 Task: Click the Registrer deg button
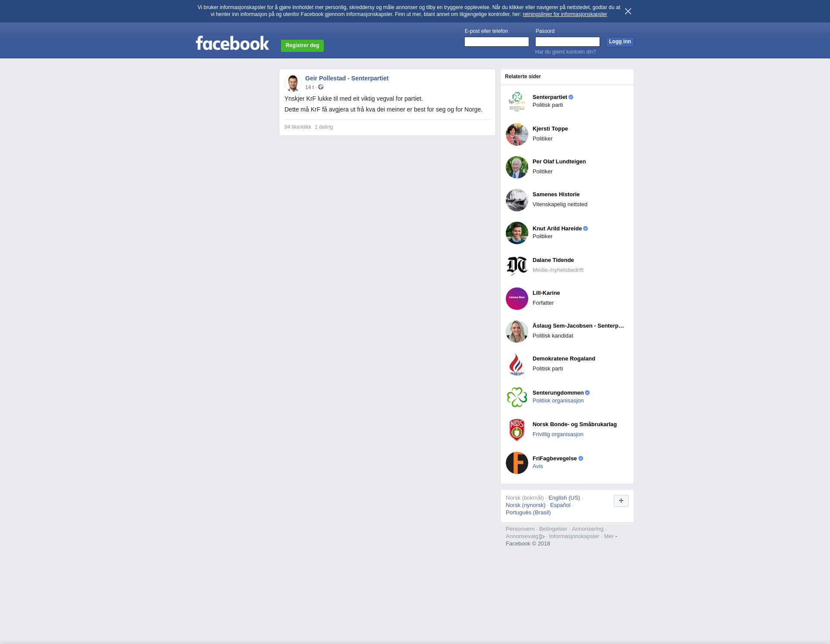302,45
